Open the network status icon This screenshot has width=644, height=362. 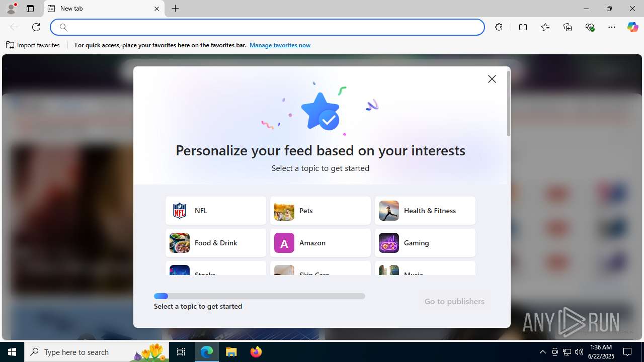567,352
